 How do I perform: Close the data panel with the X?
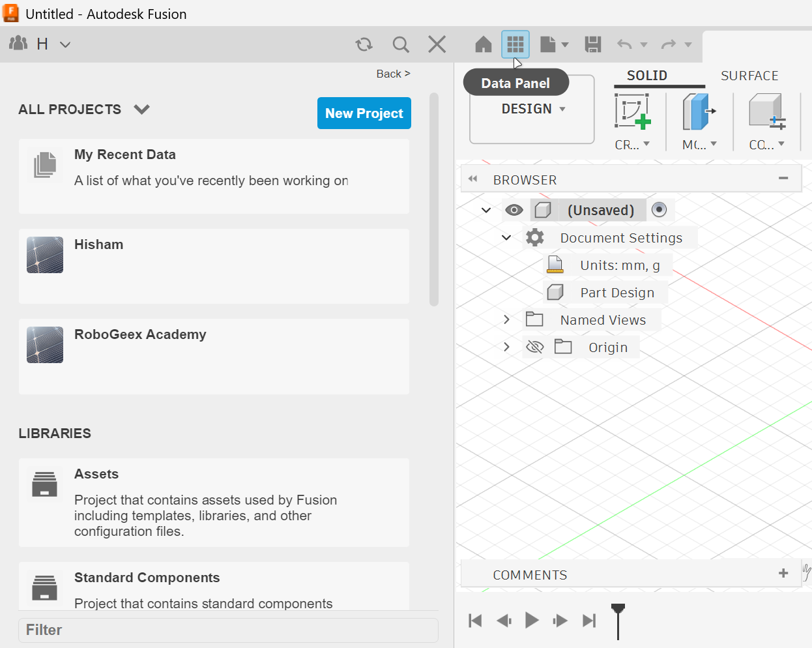point(437,44)
